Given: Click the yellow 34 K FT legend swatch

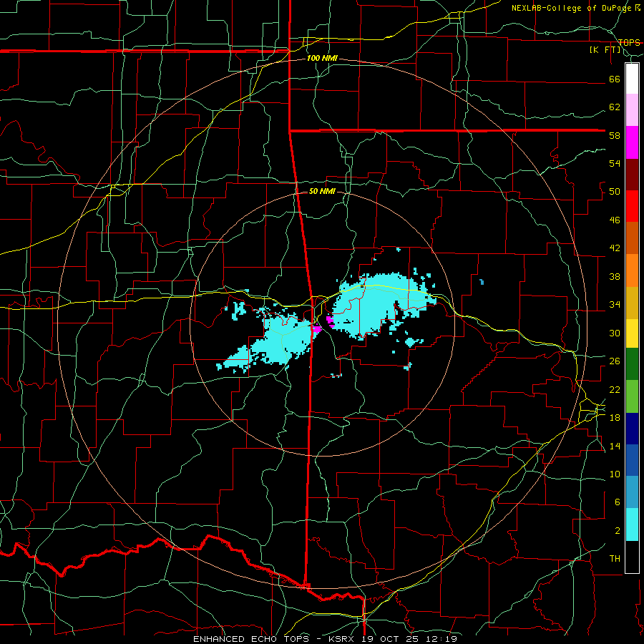Looking at the screenshot, I should (x=632, y=333).
